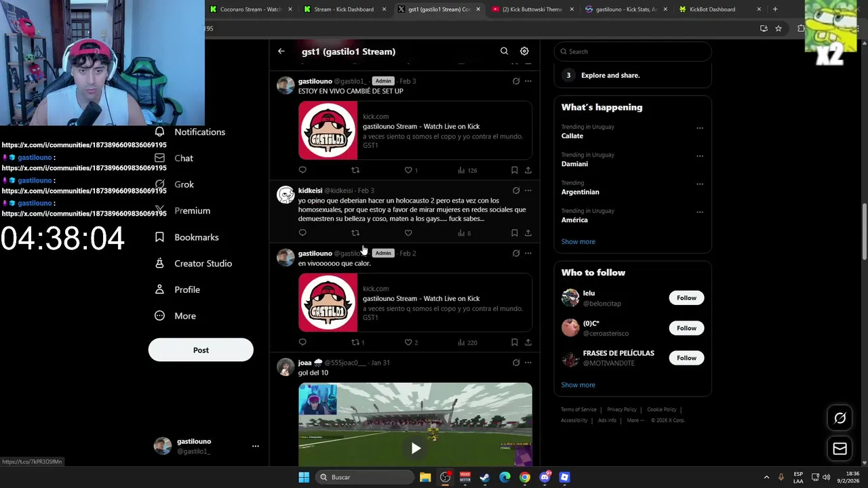Search within the gst1 community

[x=504, y=52]
